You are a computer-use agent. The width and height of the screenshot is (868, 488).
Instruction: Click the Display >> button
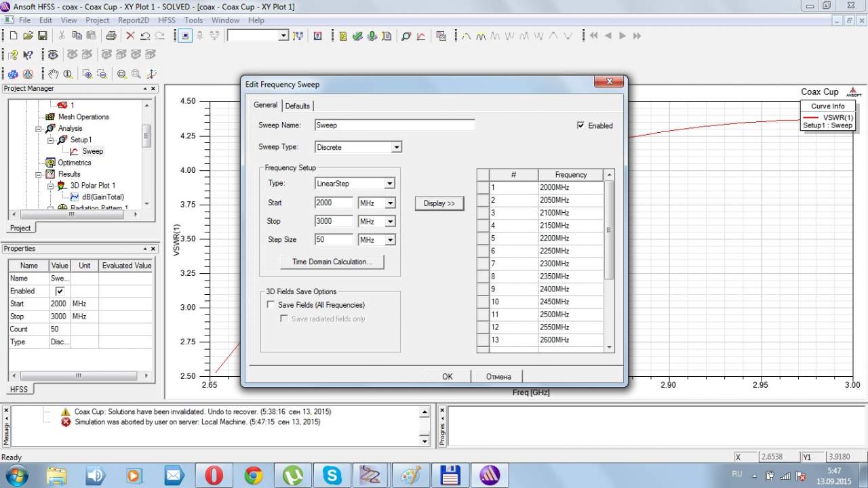(439, 203)
